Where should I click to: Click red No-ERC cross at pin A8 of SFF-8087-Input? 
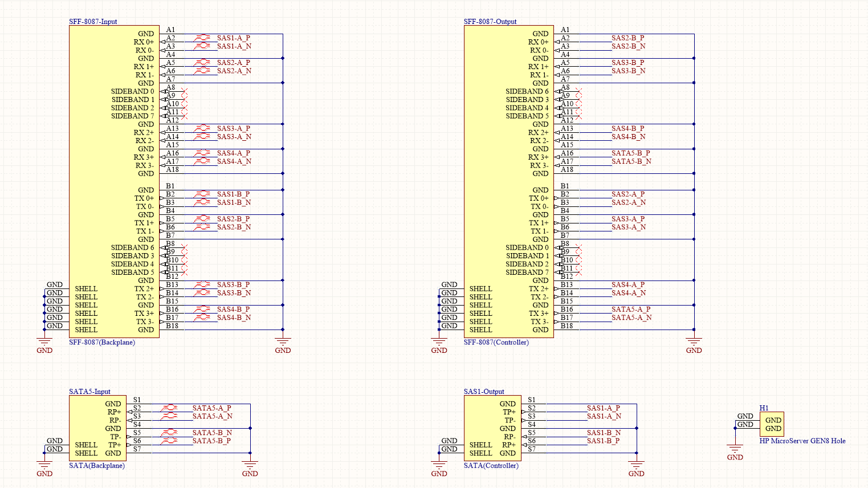click(184, 91)
